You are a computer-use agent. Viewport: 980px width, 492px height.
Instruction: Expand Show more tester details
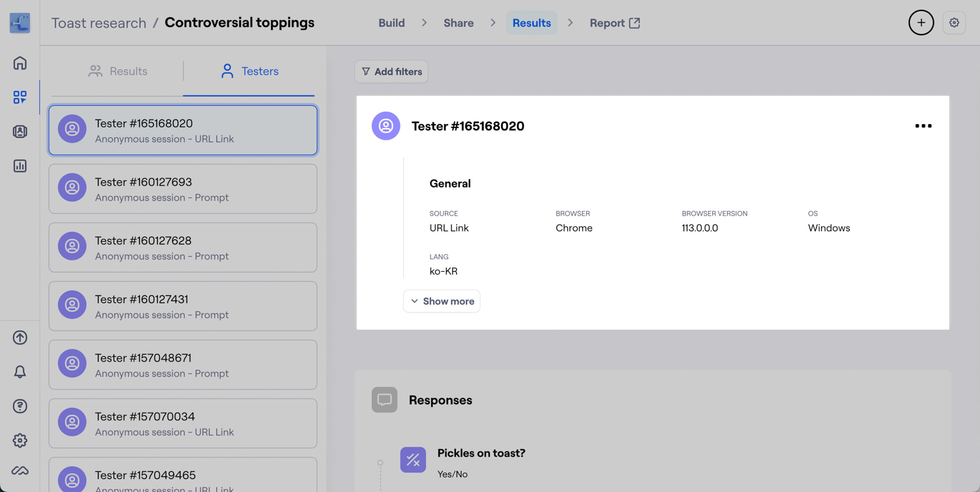(x=442, y=301)
